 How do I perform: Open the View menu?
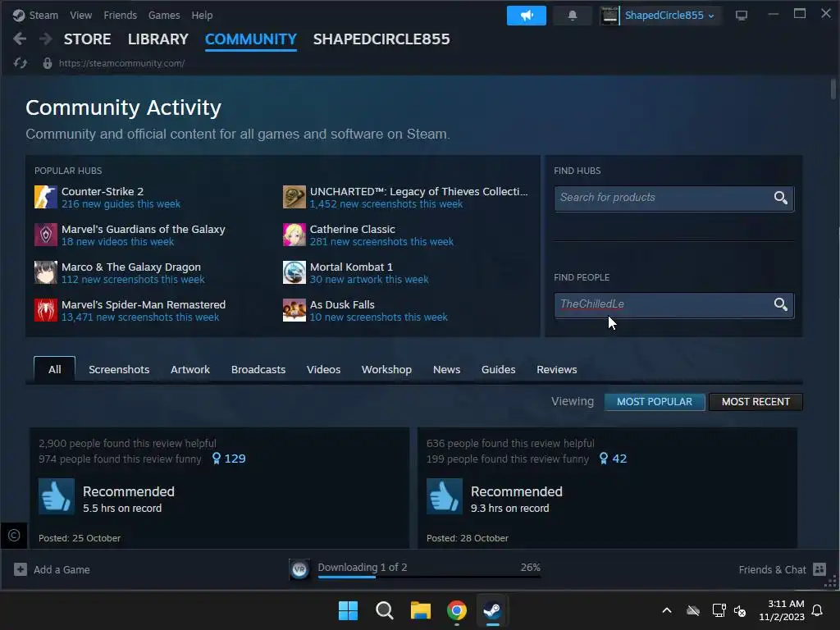(x=81, y=16)
